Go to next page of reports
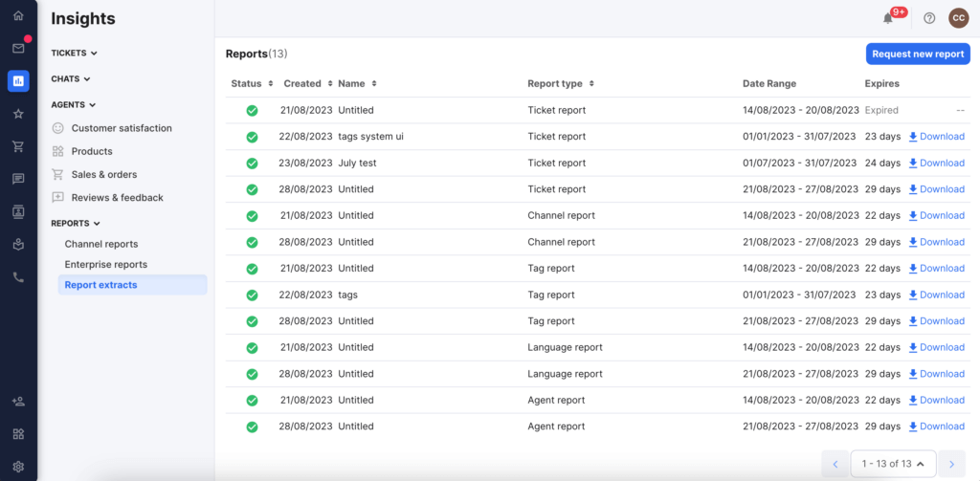980x481 pixels. (x=952, y=464)
